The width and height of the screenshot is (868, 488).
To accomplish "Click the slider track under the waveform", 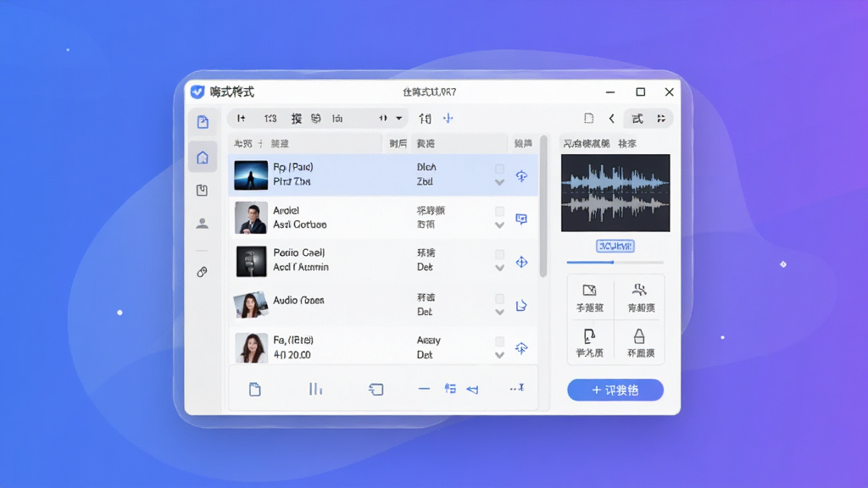I will click(x=615, y=263).
